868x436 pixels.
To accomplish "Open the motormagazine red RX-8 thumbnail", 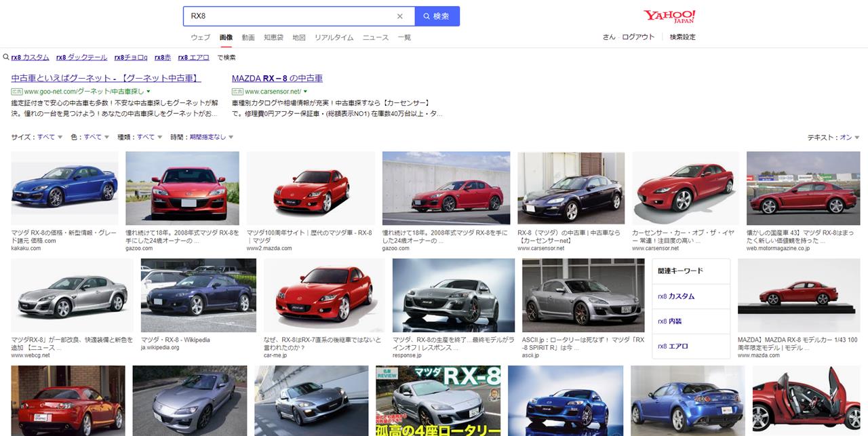I will (x=804, y=188).
